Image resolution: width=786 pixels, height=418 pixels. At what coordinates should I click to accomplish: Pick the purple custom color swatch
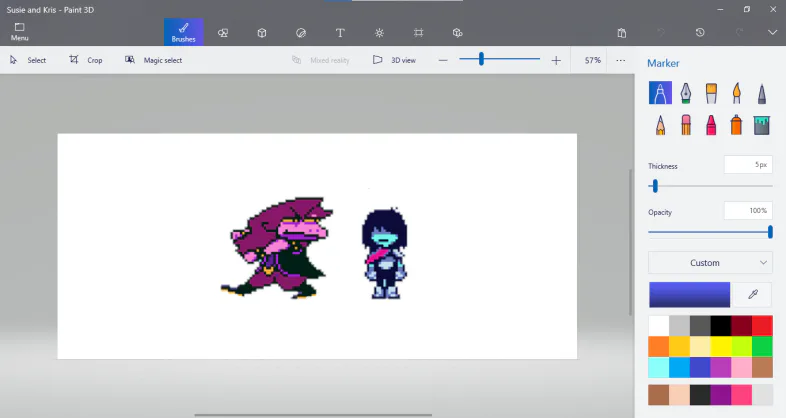pos(720,395)
